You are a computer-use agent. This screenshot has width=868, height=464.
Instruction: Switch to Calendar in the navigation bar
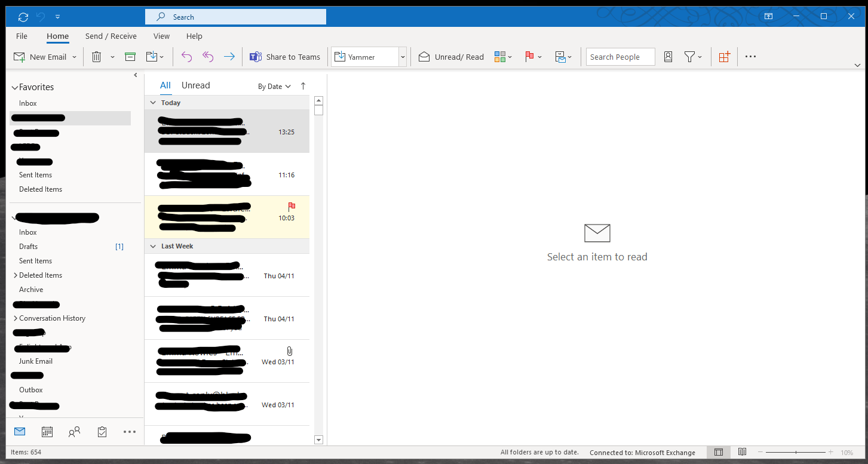click(x=47, y=432)
